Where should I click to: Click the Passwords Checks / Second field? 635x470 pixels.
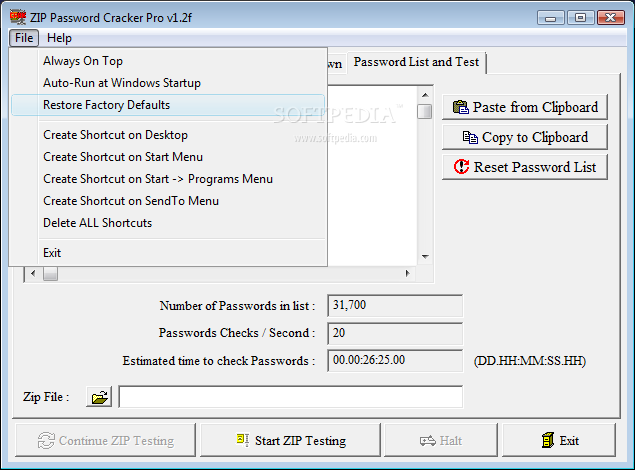pos(395,333)
